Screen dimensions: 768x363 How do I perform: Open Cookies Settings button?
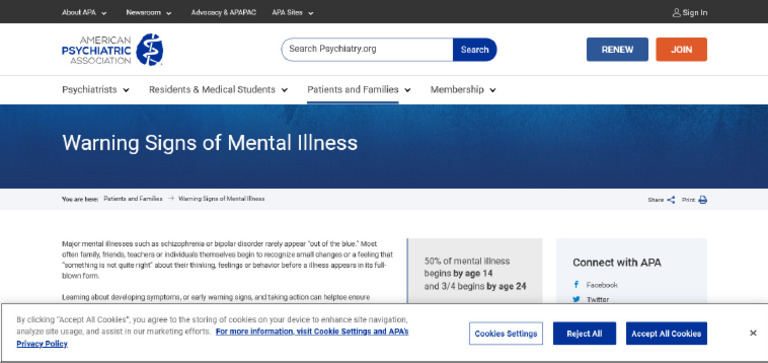coord(505,334)
